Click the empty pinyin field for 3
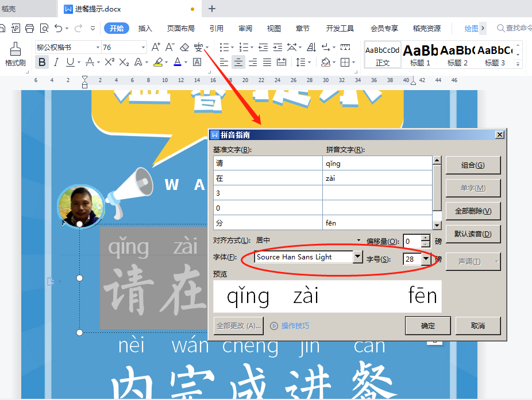 [x=377, y=193]
